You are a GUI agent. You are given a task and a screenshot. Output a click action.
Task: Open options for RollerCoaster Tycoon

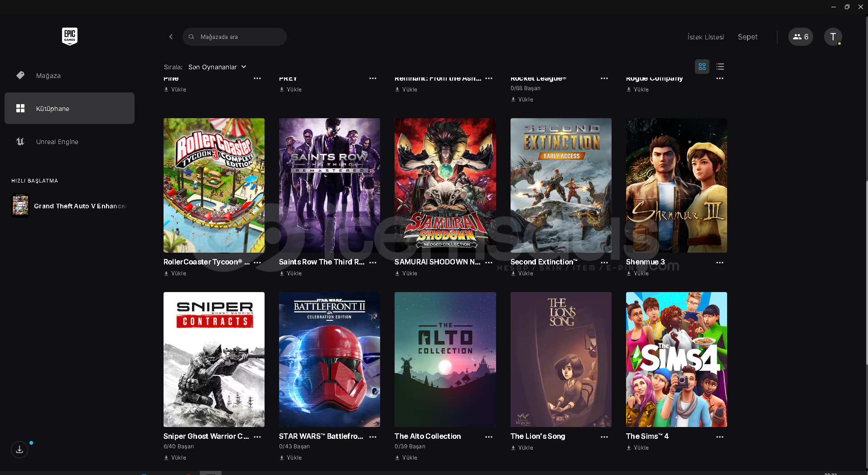pyautogui.click(x=257, y=263)
